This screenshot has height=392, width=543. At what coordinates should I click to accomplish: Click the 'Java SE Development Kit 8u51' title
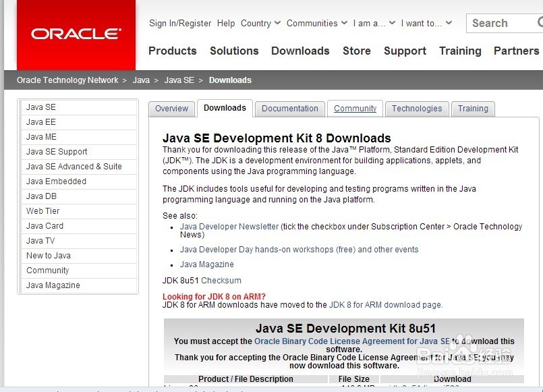click(345, 329)
